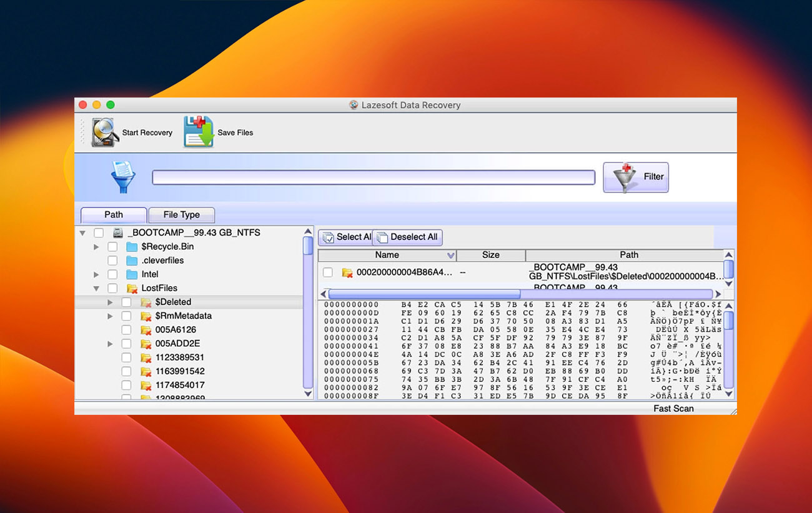Click the $Deleted folder icon

146,302
